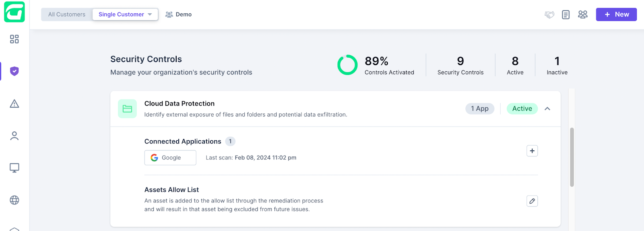
Task: Open the user profile sidebar icon
Action: [x=14, y=136]
